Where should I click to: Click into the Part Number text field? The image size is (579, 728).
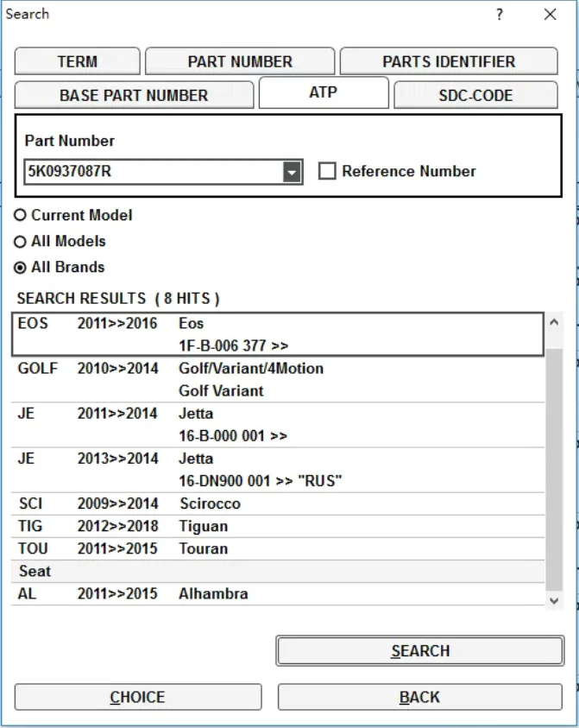pos(154,172)
